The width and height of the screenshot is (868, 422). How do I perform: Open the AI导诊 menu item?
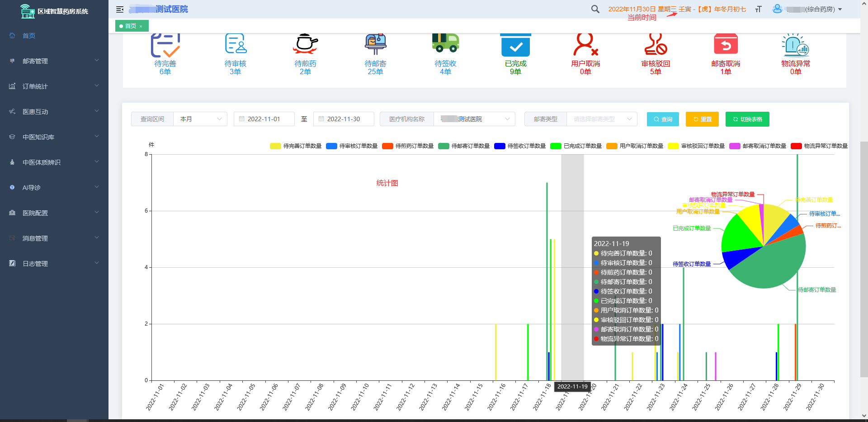54,187
